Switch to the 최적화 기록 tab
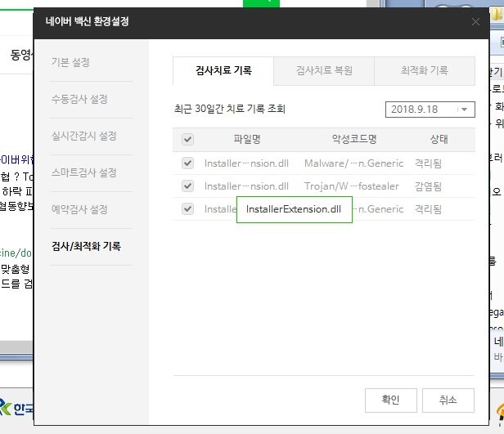Screen dimensions: 504x434 point(425,71)
